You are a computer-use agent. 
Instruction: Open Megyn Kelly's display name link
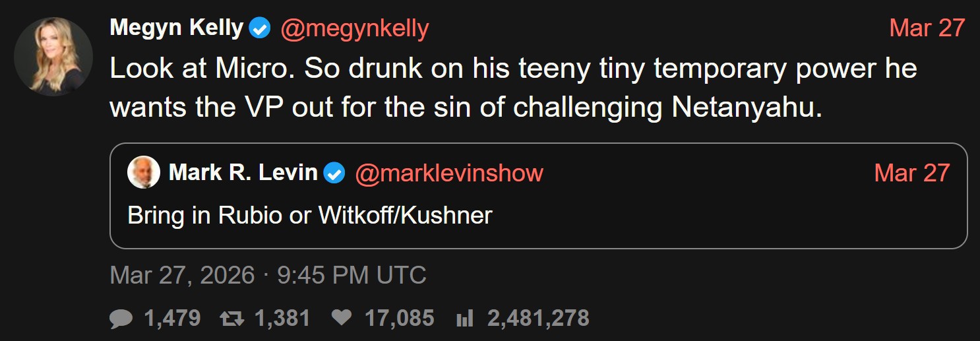click(x=176, y=28)
